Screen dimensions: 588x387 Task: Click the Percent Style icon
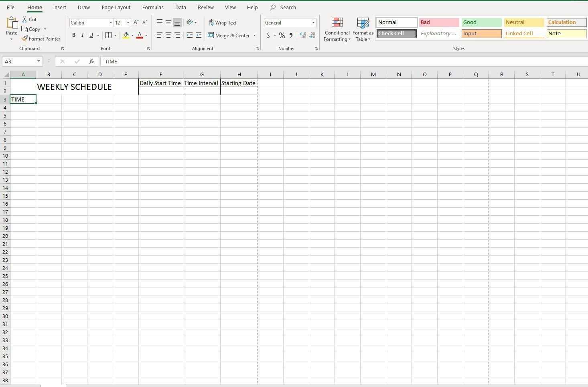(x=282, y=36)
